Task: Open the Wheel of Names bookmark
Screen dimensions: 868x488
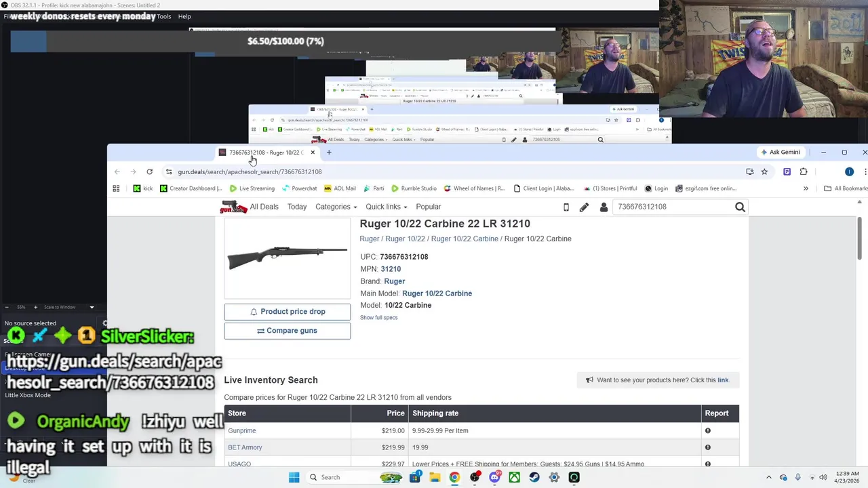Action: click(x=474, y=188)
